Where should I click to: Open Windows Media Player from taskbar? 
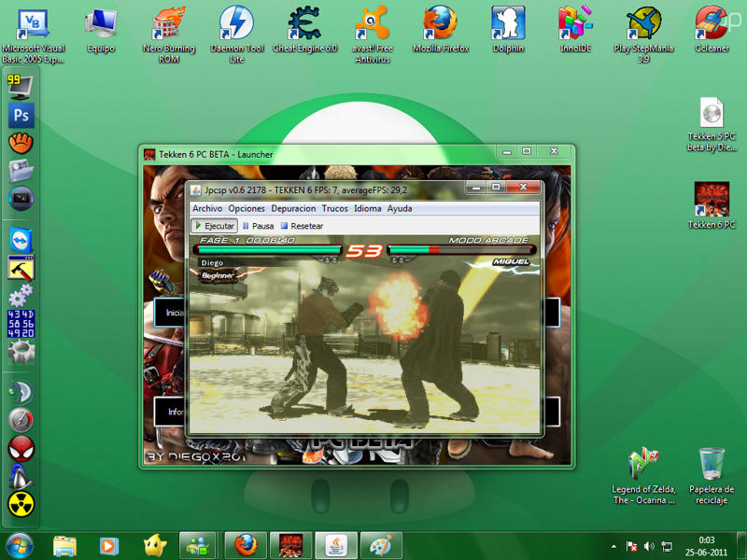(109, 546)
